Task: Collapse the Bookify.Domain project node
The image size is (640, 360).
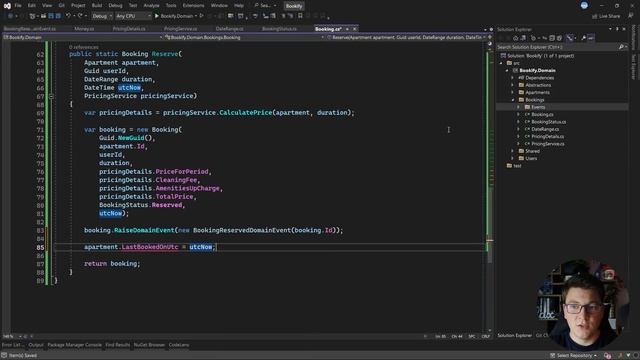Action: [x=507, y=71]
